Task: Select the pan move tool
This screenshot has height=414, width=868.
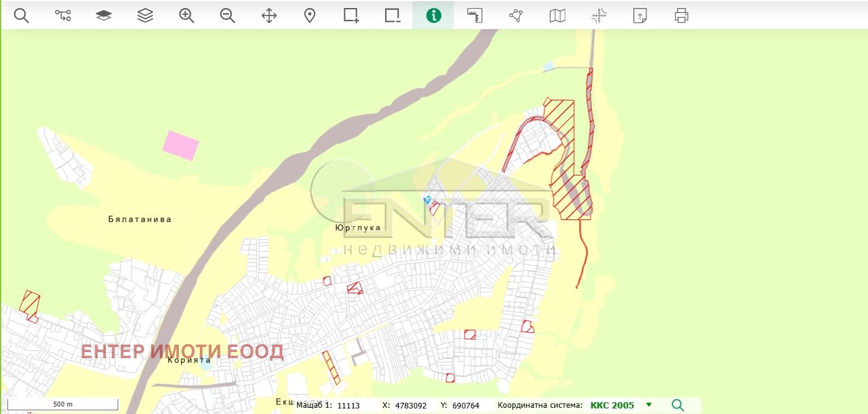Action: click(269, 15)
